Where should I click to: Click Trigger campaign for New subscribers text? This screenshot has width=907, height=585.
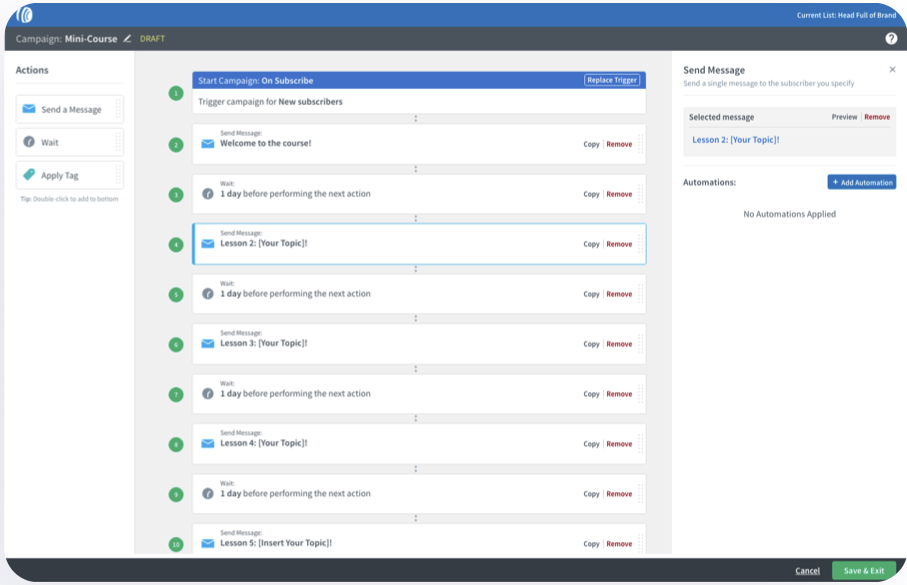tap(270, 102)
